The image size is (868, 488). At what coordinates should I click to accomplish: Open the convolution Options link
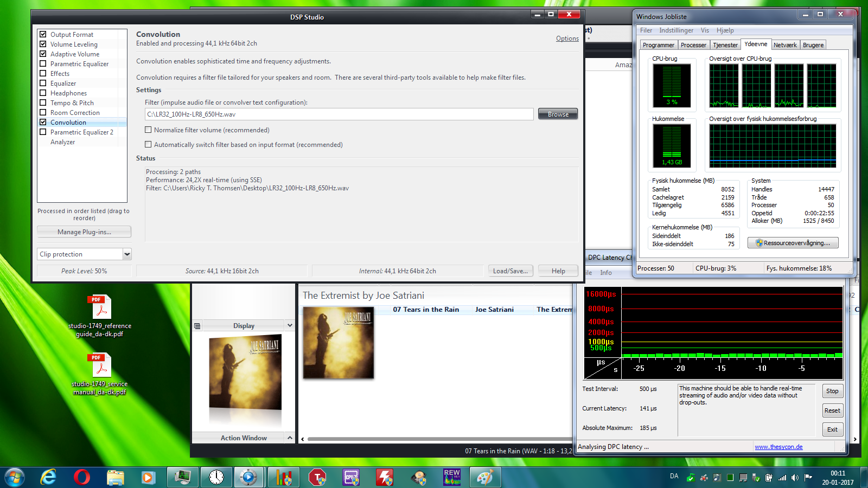click(x=567, y=38)
